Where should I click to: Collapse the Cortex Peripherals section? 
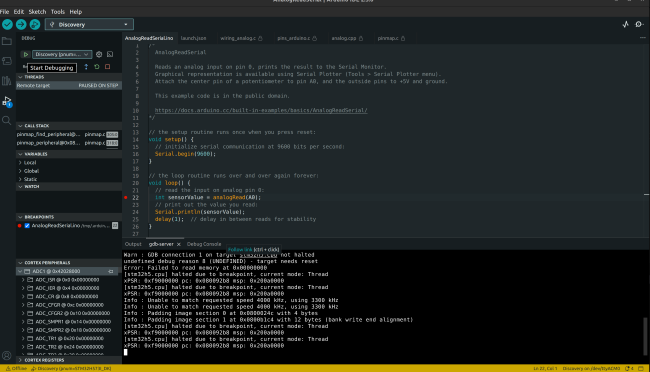click(x=69, y=263)
